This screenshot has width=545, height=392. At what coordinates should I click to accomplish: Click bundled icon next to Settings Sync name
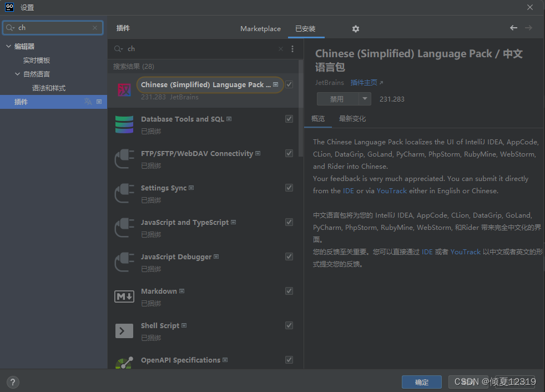tap(191, 188)
